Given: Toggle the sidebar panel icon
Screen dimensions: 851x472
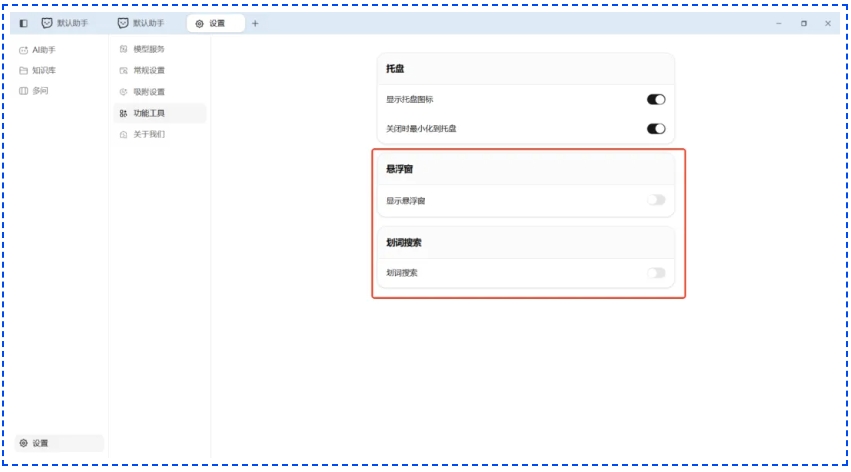Looking at the screenshot, I should [23, 23].
